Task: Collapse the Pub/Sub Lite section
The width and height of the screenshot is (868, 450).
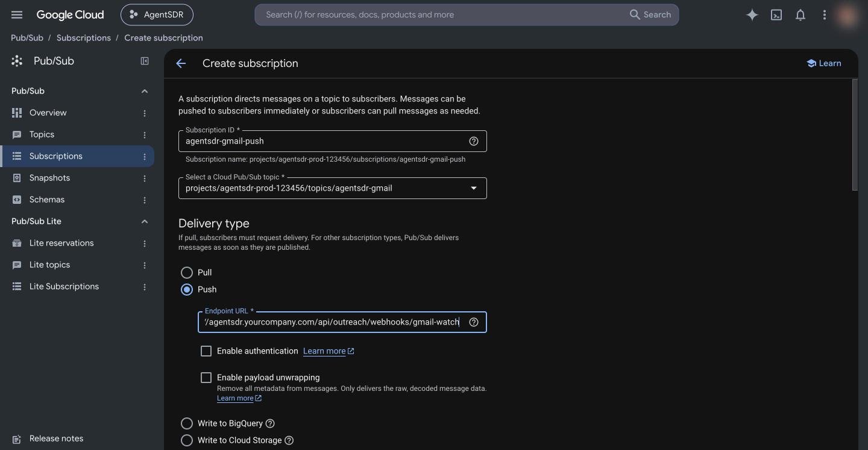Action: (144, 221)
